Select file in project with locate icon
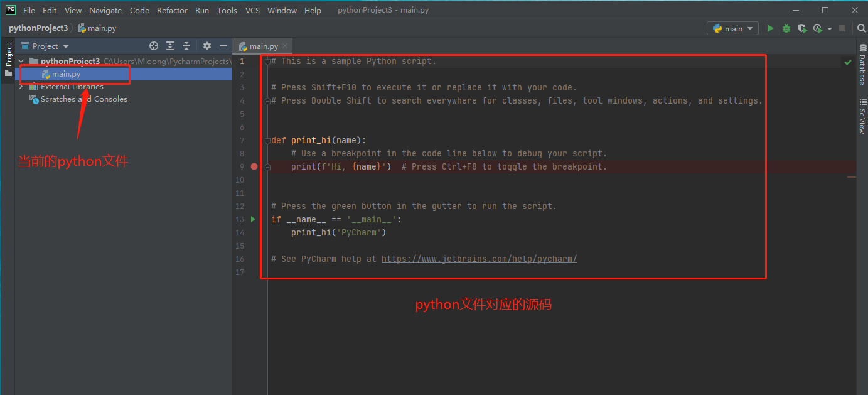 154,46
